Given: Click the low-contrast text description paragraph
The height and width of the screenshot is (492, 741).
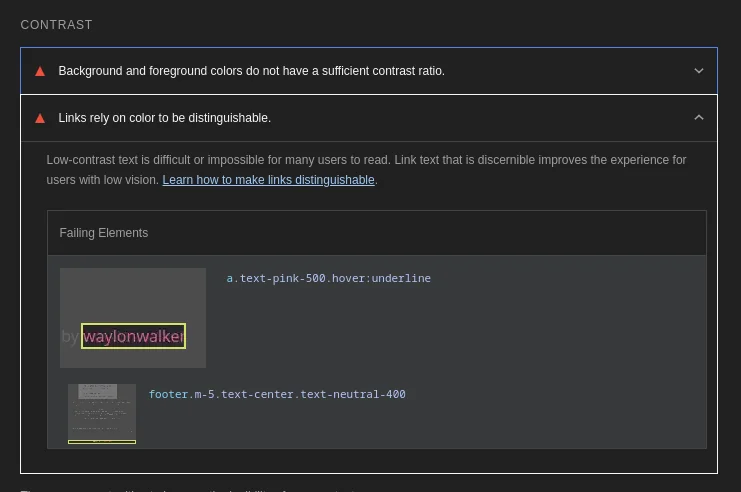Looking at the screenshot, I should tap(366, 160).
